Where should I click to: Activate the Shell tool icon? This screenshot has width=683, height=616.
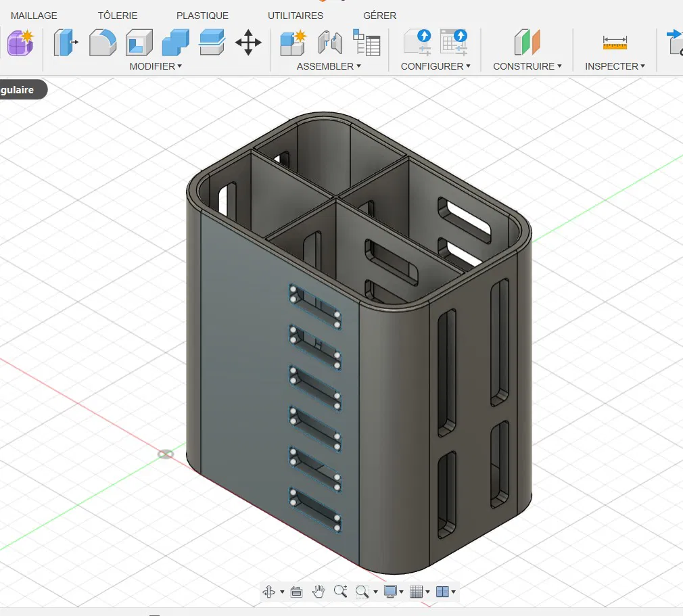pyautogui.click(x=139, y=42)
